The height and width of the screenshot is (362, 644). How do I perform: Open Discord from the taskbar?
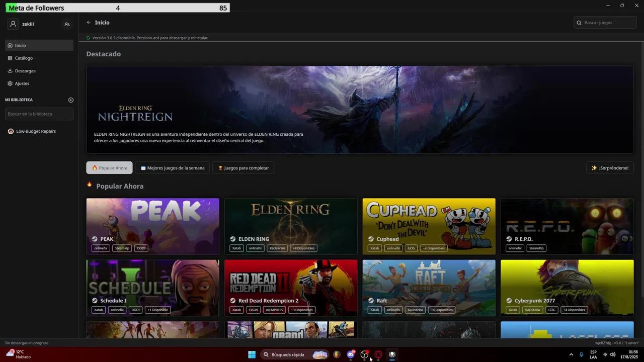click(x=351, y=354)
